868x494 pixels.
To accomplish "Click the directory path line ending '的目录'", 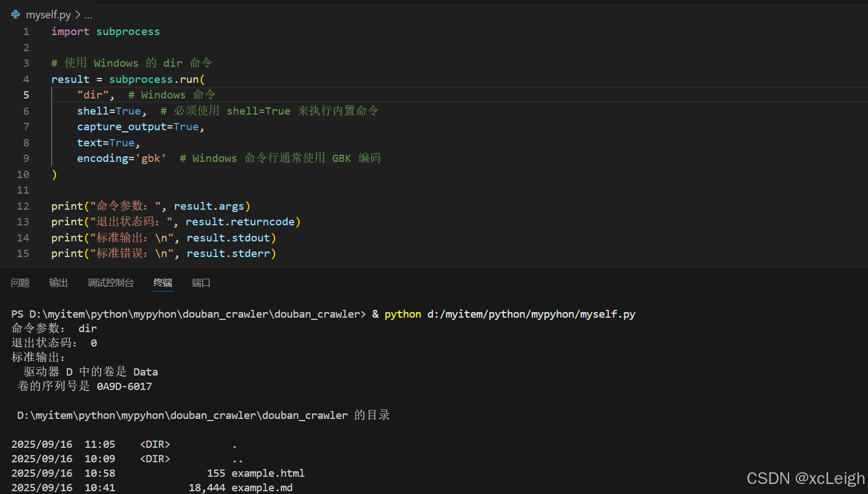I will point(204,416).
